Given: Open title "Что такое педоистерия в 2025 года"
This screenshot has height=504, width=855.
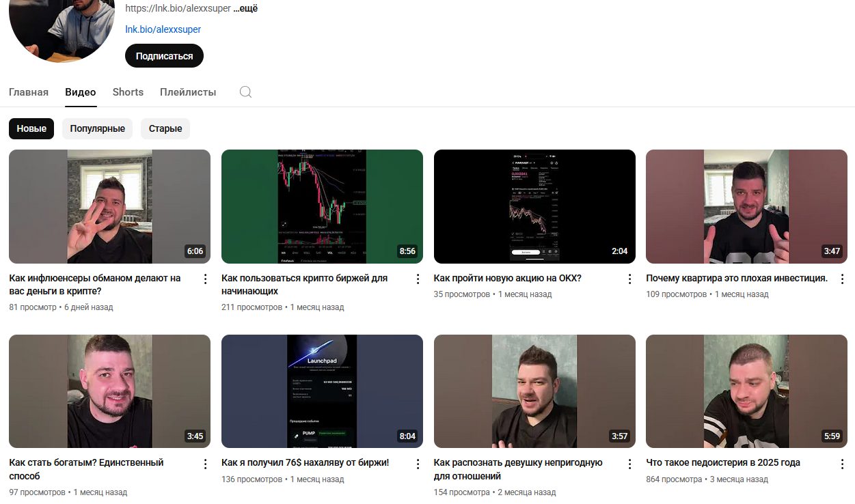Looking at the screenshot, I should tap(723, 462).
